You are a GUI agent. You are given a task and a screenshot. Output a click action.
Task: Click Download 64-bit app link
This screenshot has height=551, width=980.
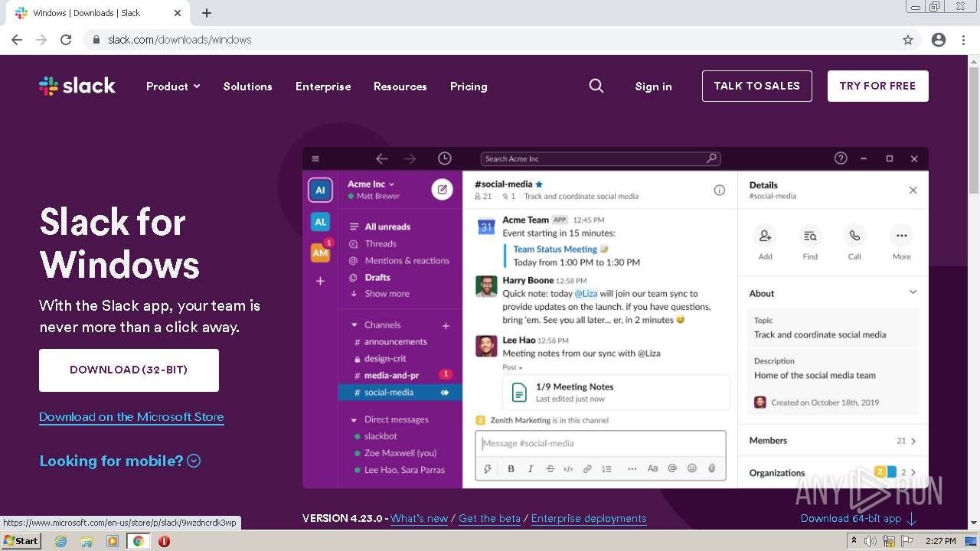pyautogui.click(x=858, y=518)
